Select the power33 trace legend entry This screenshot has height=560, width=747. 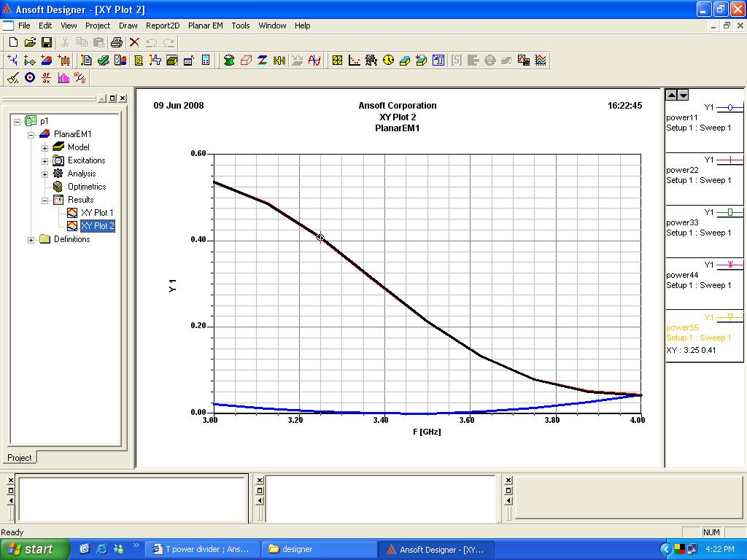point(682,222)
